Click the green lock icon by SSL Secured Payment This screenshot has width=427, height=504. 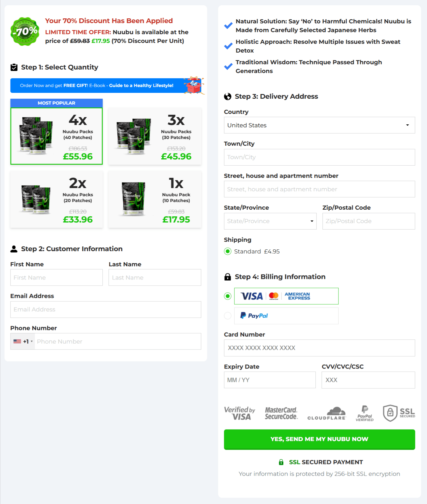(281, 462)
